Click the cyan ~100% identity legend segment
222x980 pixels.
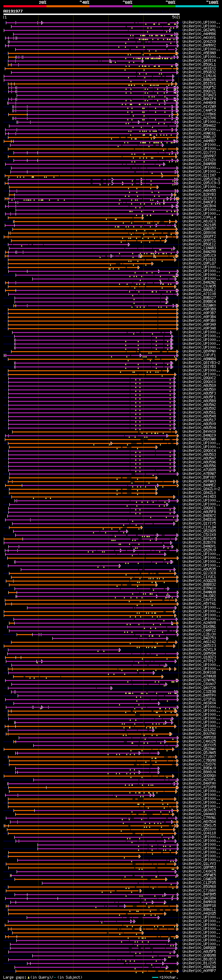tap(197, 7)
